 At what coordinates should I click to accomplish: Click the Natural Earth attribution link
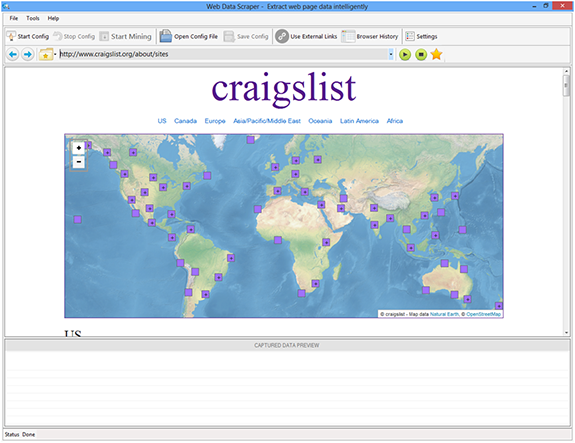click(x=444, y=314)
